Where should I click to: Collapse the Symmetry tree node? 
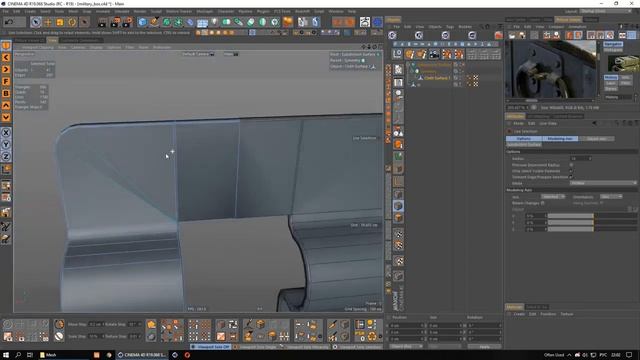(412, 71)
